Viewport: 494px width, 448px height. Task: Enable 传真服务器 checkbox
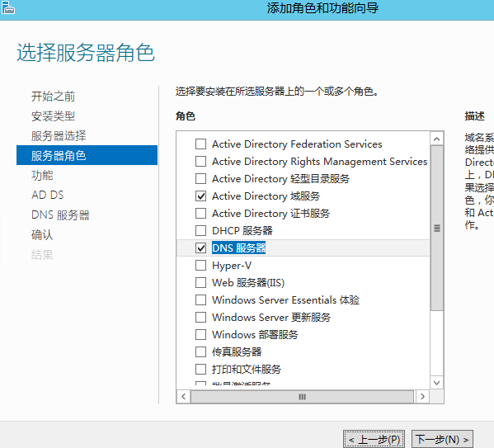(200, 351)
